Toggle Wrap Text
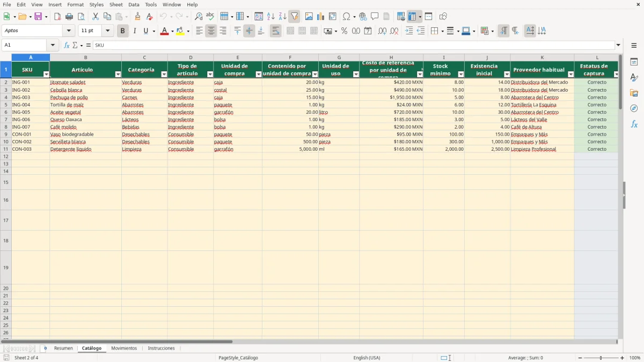 coord(275,31)
